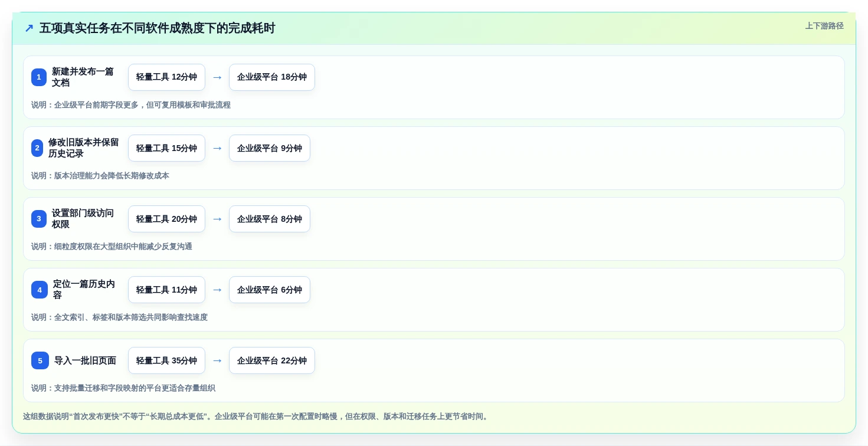The image size is (868, 446).
Task: Click the 企业级平台 6分钟 chip
Action: click(x=270, y=290)
